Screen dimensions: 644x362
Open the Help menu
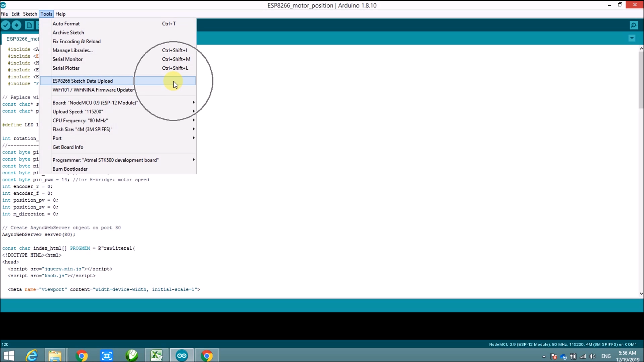(60, 14)
